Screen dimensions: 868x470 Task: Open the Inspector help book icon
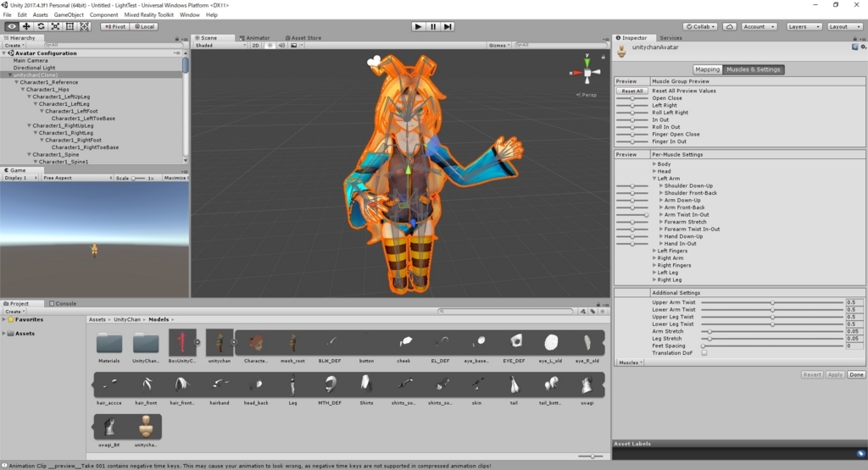[x=855, y=47]
